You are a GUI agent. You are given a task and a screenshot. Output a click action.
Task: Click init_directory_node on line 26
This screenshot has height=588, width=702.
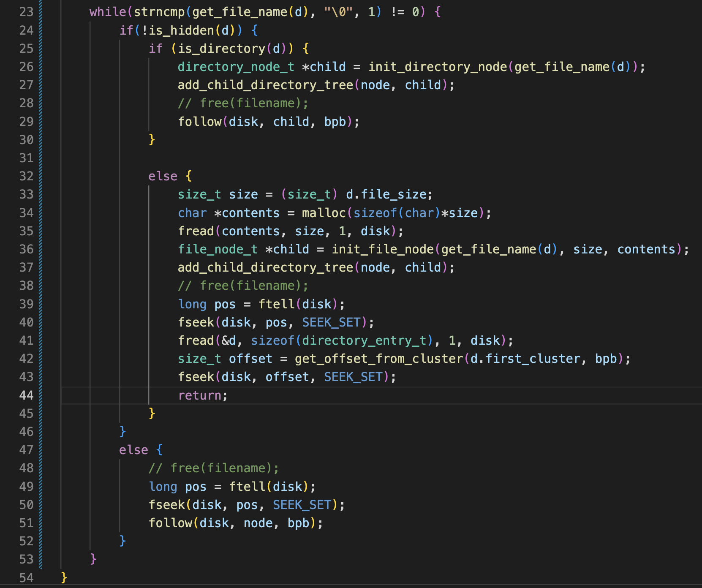[438, 67]
